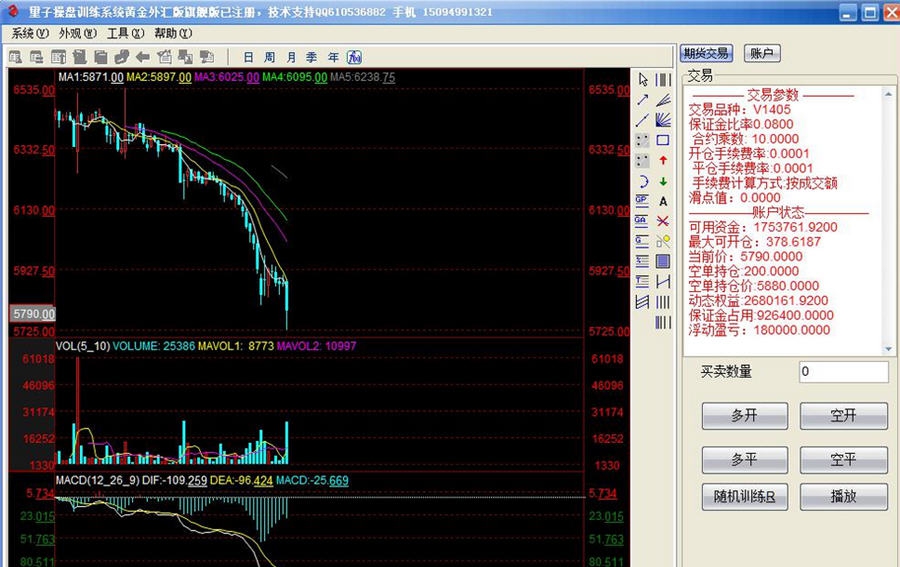Place a green down arrow marker
The height and width of the screenshot is (567, 900).
point(663,181)
